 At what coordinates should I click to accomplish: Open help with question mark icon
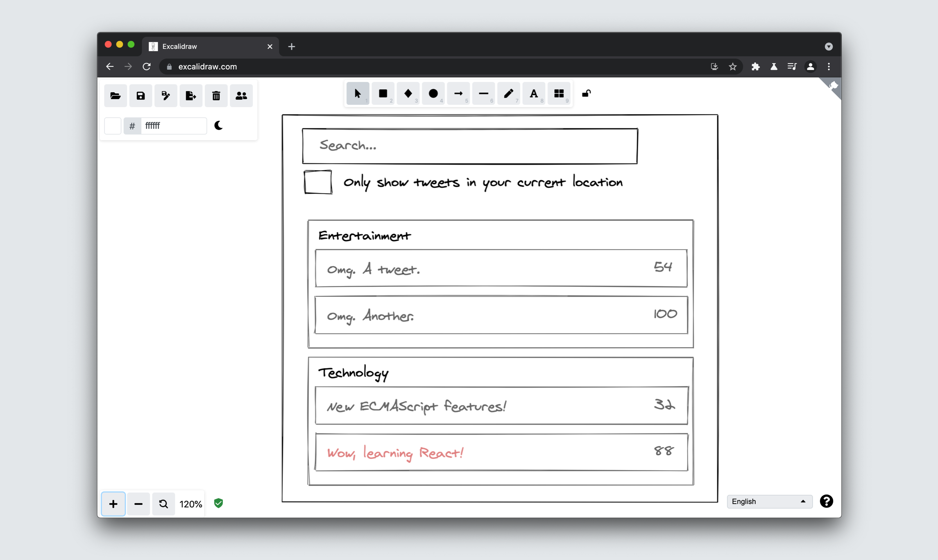(x=826, y=501)
